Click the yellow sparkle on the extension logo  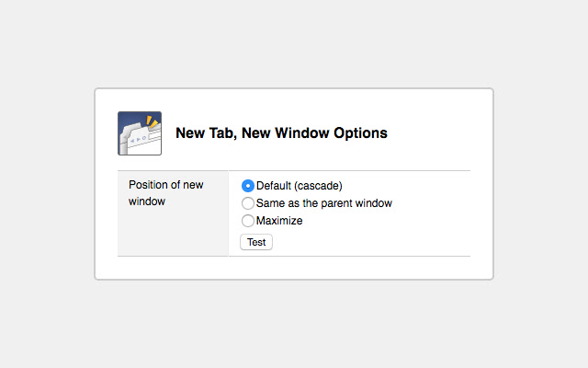(153, 121)
